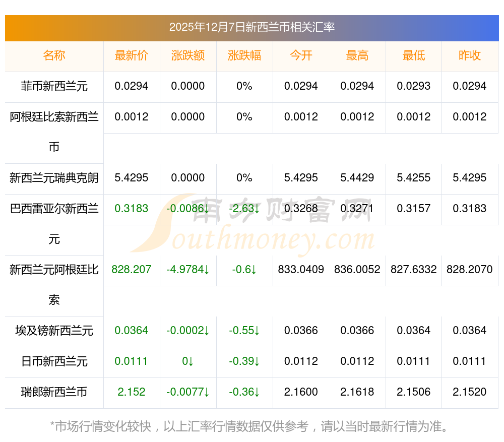Open the 菲币新西兰元 row name
The width and height of the screenshot is (504, 442).
pyautogui.click(x=54, y=86)
